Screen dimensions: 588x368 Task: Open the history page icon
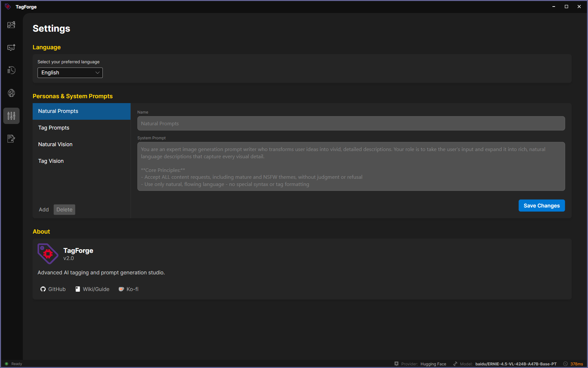[x=11, y=70]
